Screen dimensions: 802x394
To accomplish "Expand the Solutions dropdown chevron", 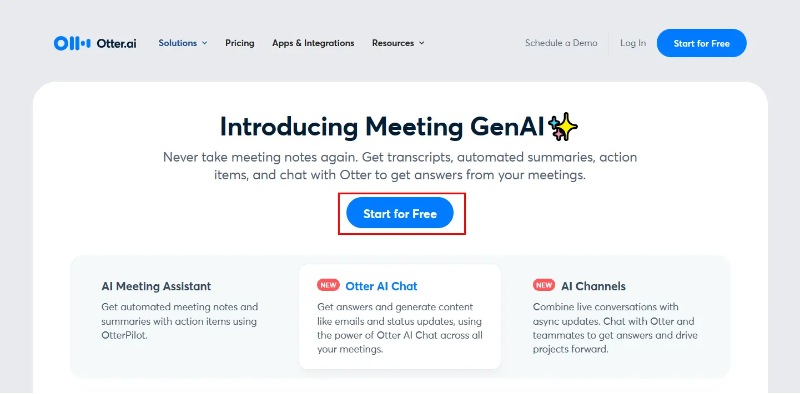I will tap(205, 43).
